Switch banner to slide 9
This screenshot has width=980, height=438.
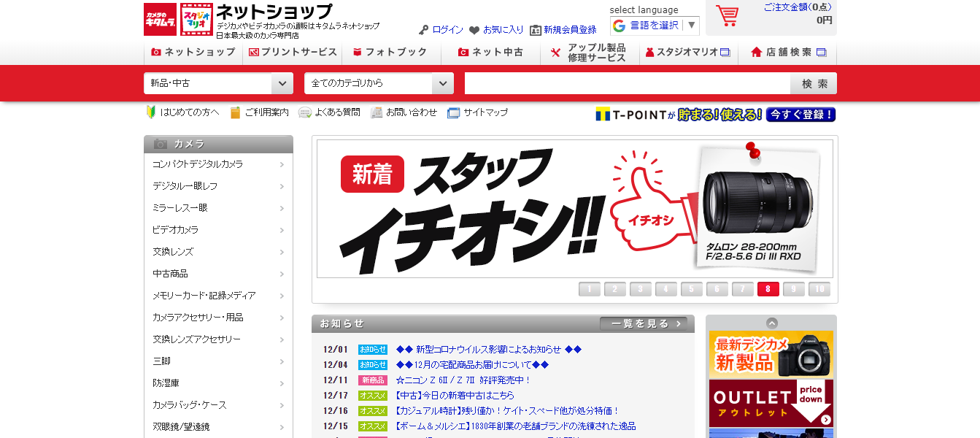793,289
